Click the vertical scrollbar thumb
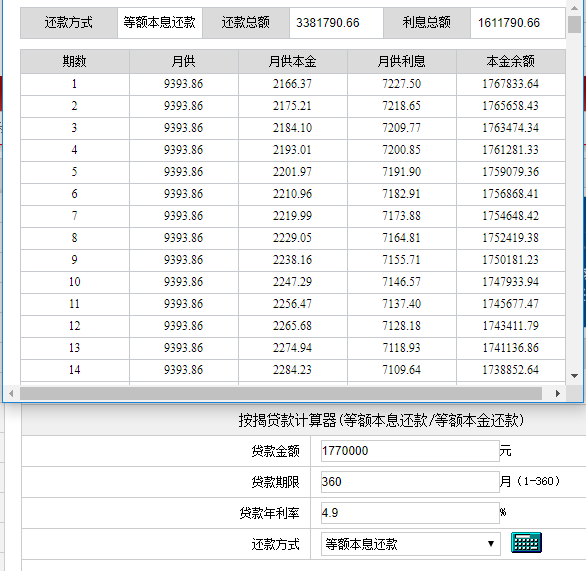This screenshot has height=571, width=586. [574, 24]
